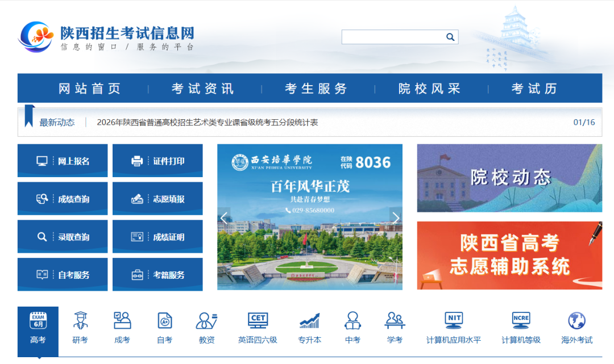Open 志愿填报 application filling button
The height and width of the screenshot is (364, 614).
click(x=157, y=199)
